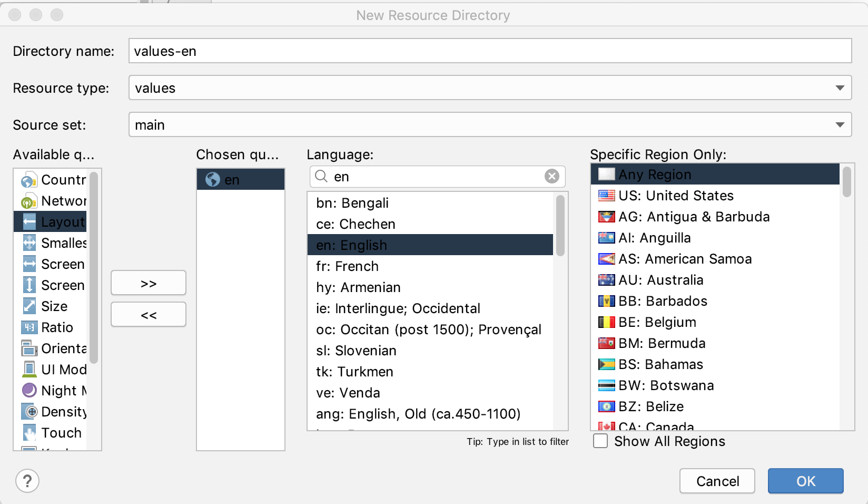868x504 pixels.
Task: Select the Density qualifier icon
Action: coord(29,412)
